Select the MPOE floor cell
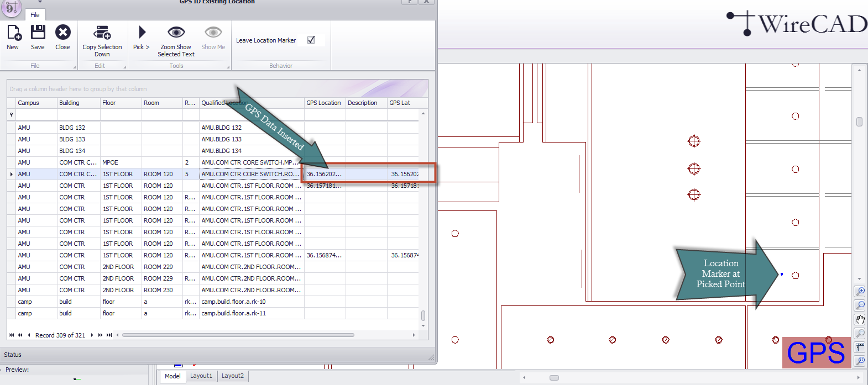868x385 pixels. (x=121, y=162)
